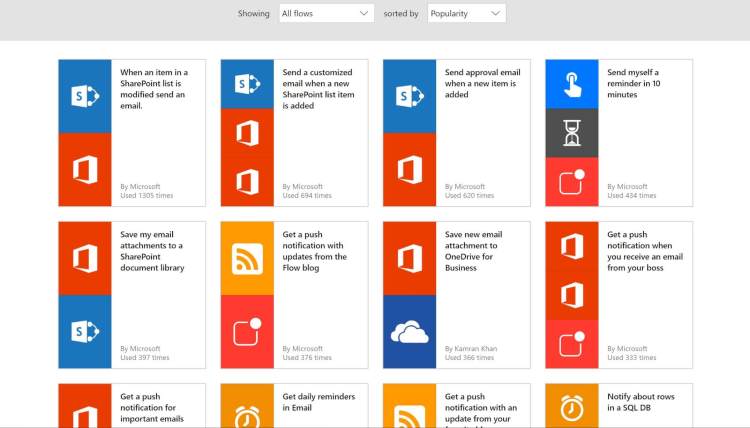
Task: Click 'By Kamran Khan' author text
Action: tap(471, 349)
